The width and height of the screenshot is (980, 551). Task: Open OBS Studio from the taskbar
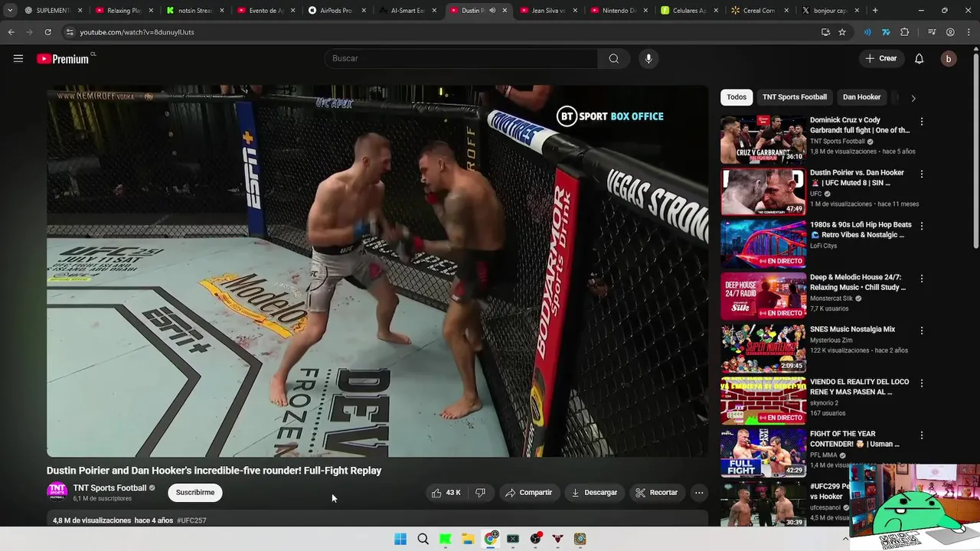(x=535, y=539)
